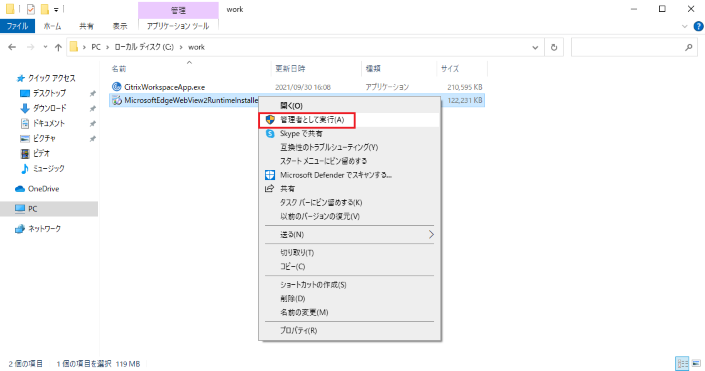Screen dimensions: 705x371
Task: Open the ファイル tab
Action: click(18, 26)
